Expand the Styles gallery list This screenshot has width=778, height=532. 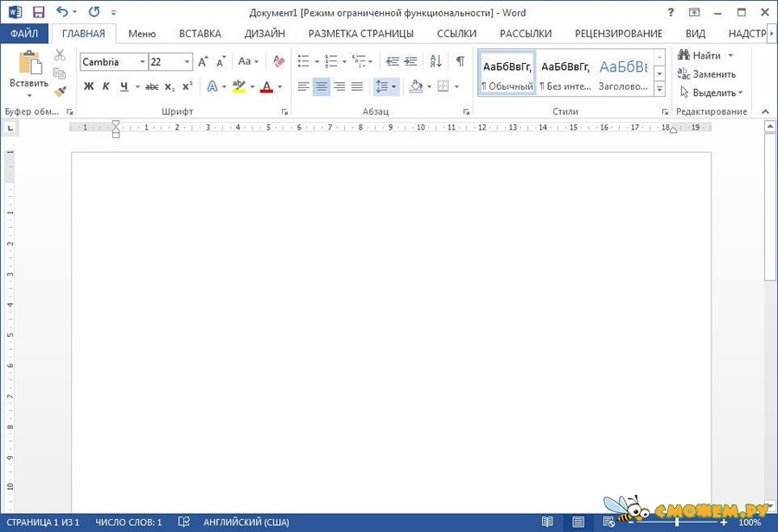660,89
